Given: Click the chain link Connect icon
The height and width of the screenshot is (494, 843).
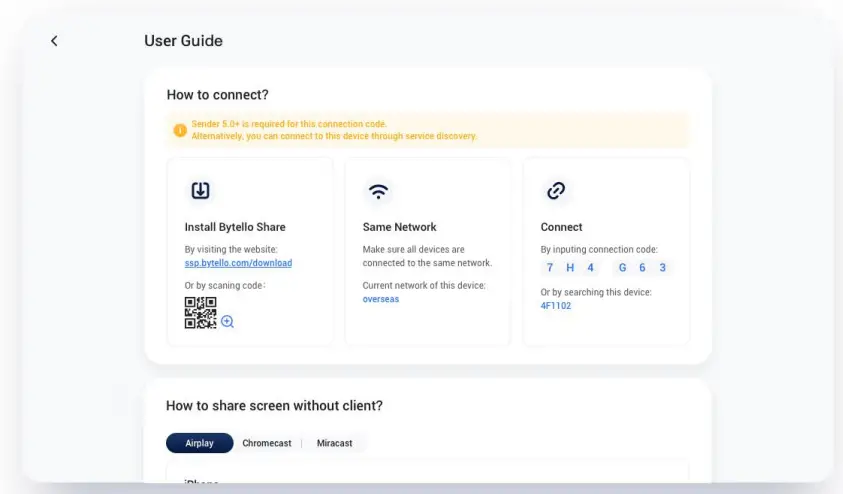Looking at the screenshot, I should [556, 190].
